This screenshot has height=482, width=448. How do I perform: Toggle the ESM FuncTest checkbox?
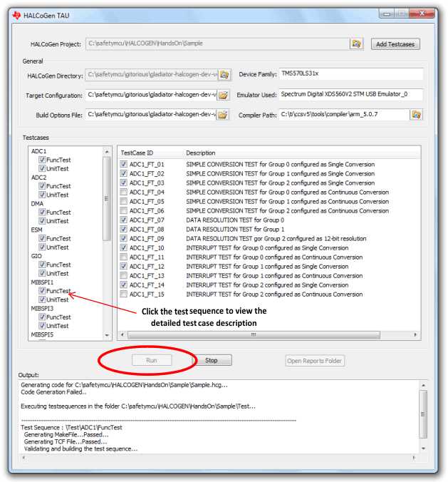tap(42, 238)
